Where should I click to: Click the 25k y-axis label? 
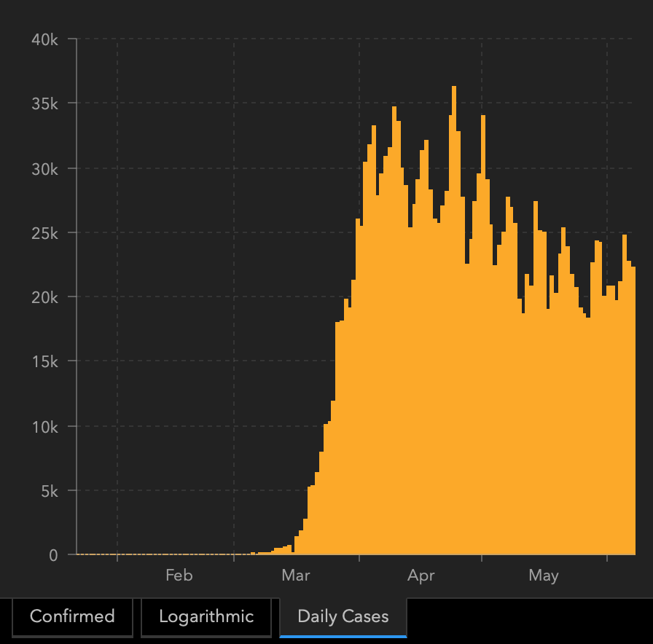pyautogui.click(x=44, y=233)
